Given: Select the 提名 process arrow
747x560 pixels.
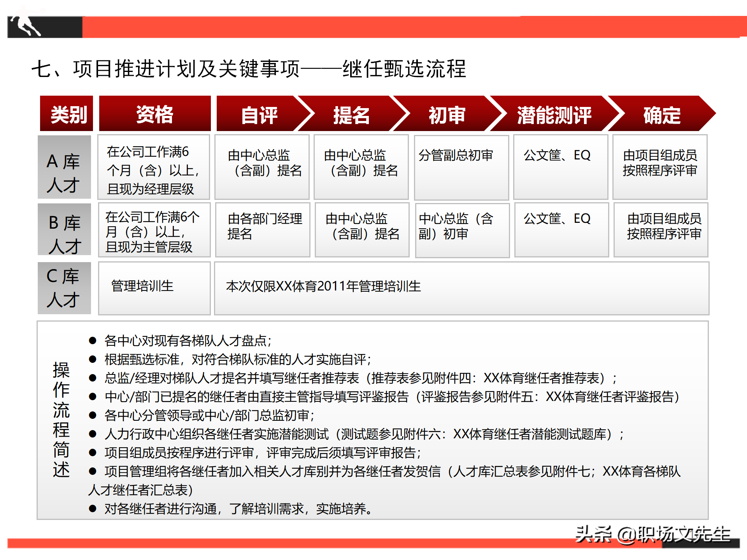Looking at the screenshot, I should pos(352,114).
